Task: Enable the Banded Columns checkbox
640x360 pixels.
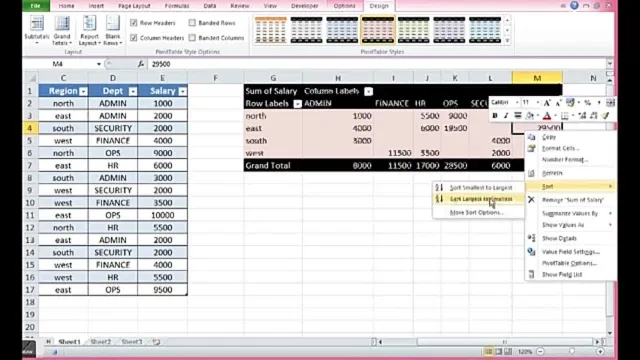Action: coord(192,38)
